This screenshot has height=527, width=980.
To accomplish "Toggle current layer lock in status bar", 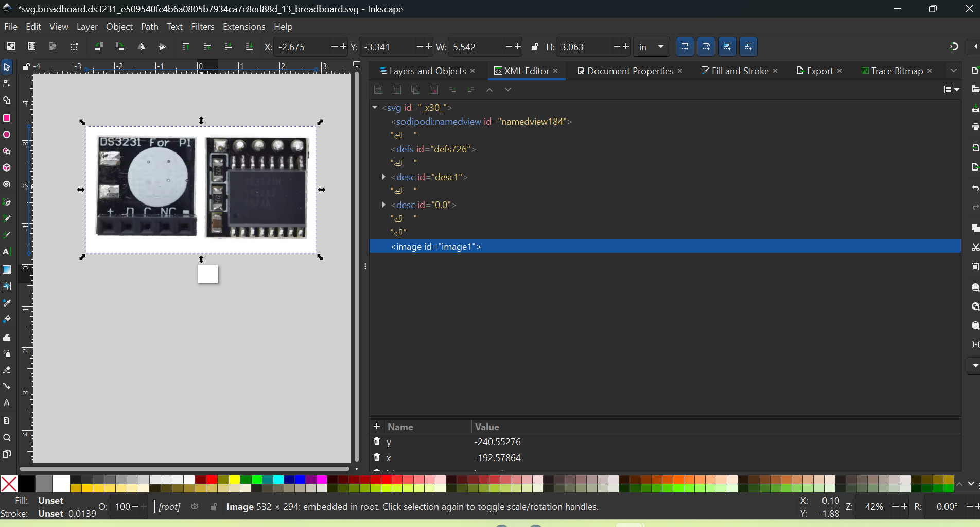I will [x=214, y=507].
